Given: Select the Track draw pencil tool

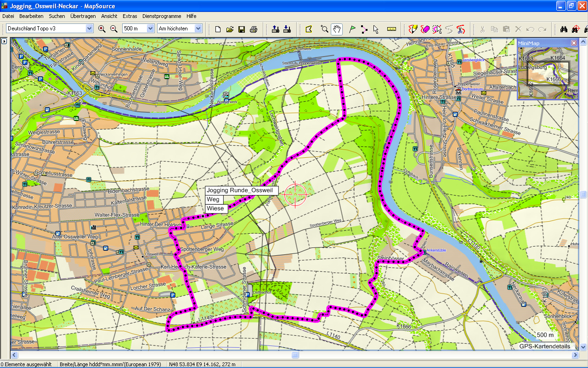Looking at the screenshot, I should pyautogui.click(x=413, y=29).
